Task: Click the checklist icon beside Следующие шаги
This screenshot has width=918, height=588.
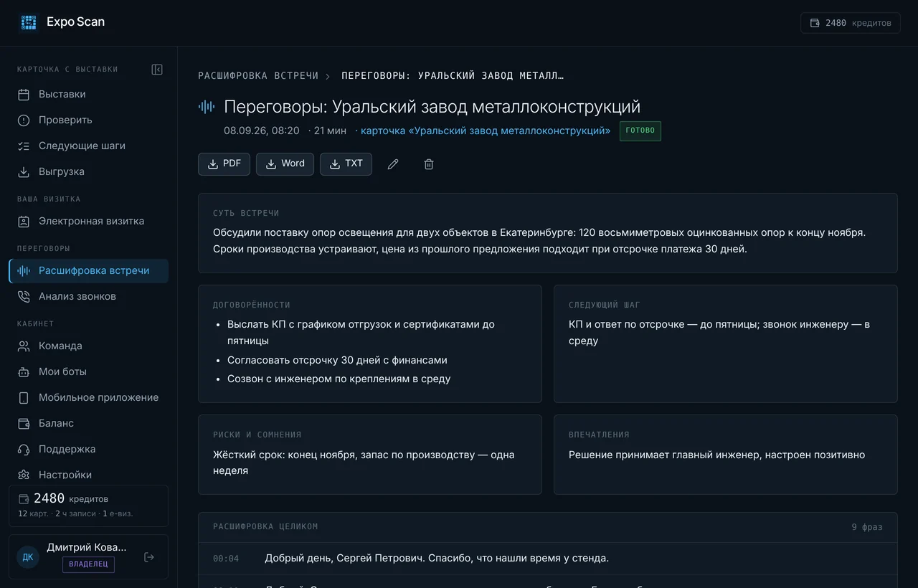Action: 24,146
